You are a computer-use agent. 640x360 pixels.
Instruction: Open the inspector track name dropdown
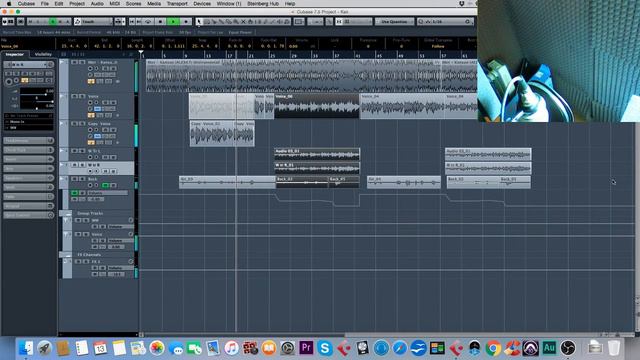(29, 64)
